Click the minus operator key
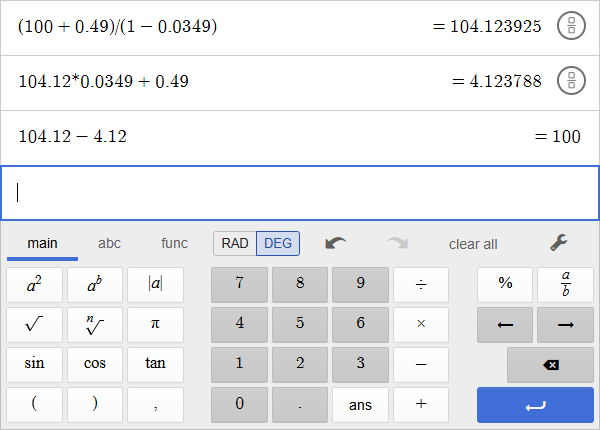Viewport: 600px width, 430px height. pos(421,365)
